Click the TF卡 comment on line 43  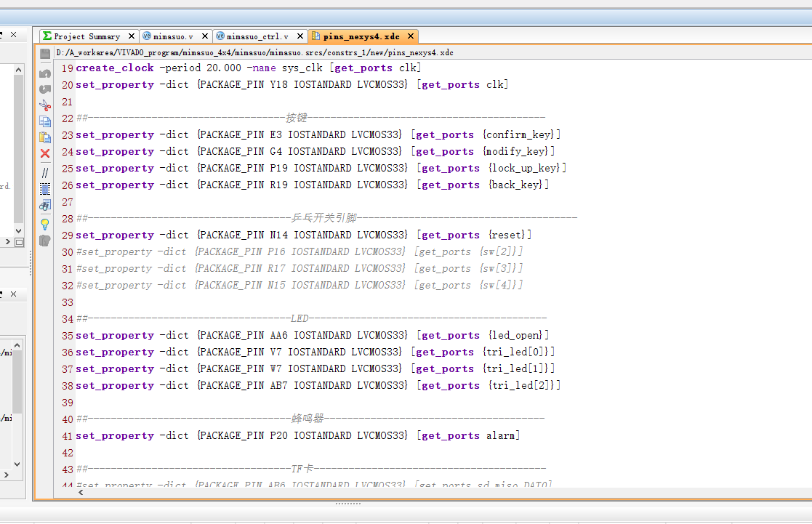302,469
